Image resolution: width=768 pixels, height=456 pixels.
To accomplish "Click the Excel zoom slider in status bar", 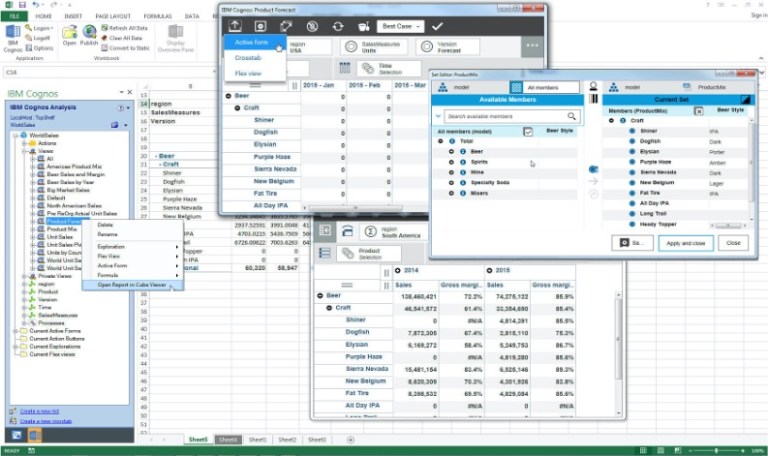I will coord(716,450).
